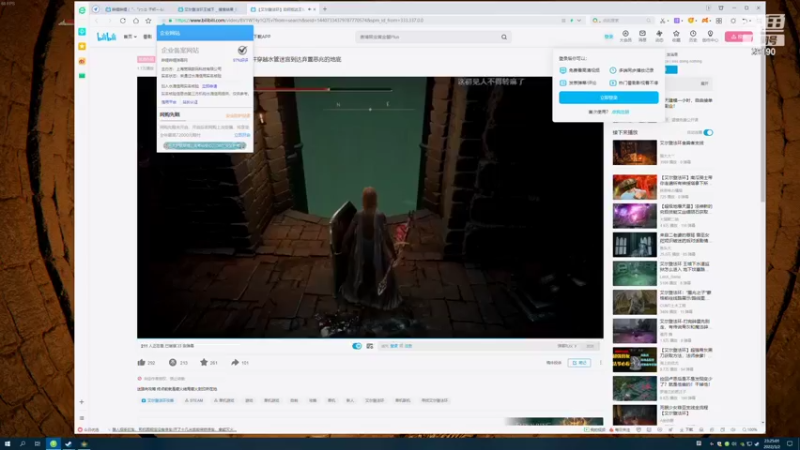Open the bilibili logo home link
Image resolution: width=800 pixels, height=450 pixels.
click(x=106, y=37)
